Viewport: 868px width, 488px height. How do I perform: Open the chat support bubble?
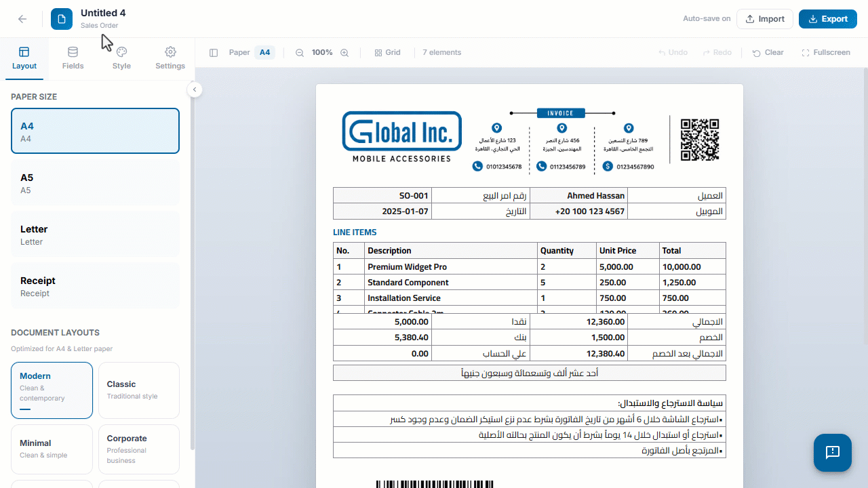[x=833, y=453]
